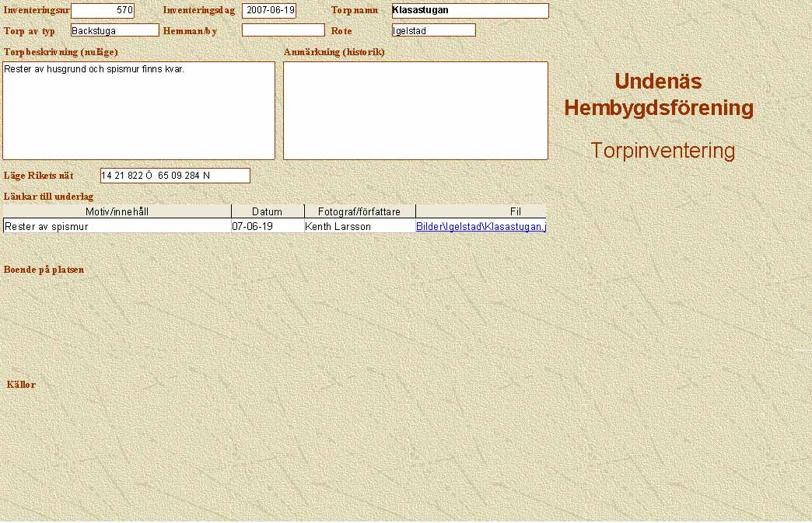Click inside the Torpbeskrivning text area
The width and height of the screenshot is (812, 523).
pos(138,110)
